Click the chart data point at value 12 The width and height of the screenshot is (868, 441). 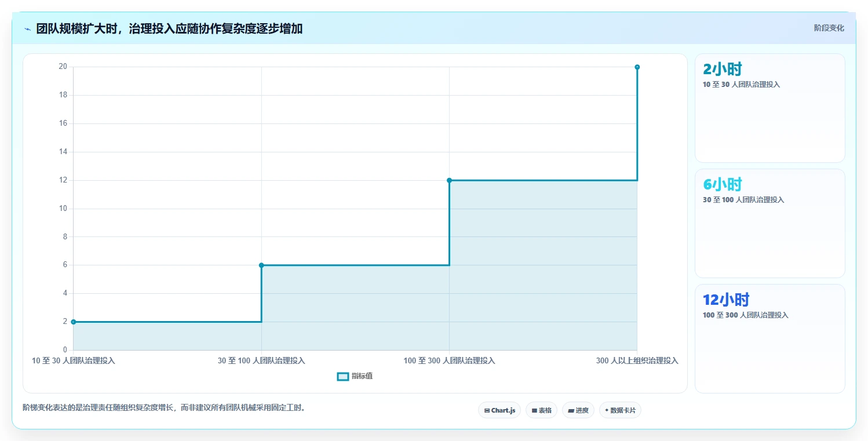(449, 180)
